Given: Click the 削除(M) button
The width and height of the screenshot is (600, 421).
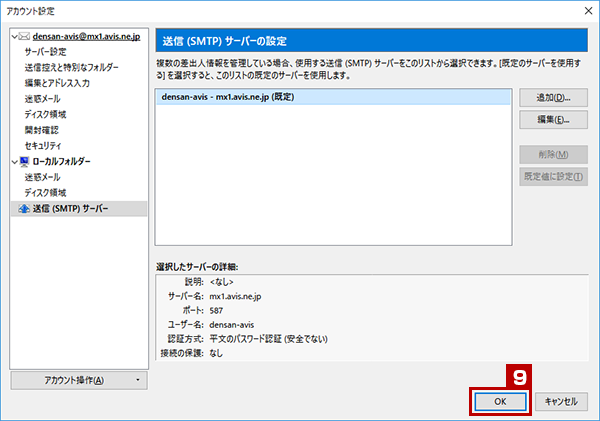Looking at the screenshot, I should [553, 154].
